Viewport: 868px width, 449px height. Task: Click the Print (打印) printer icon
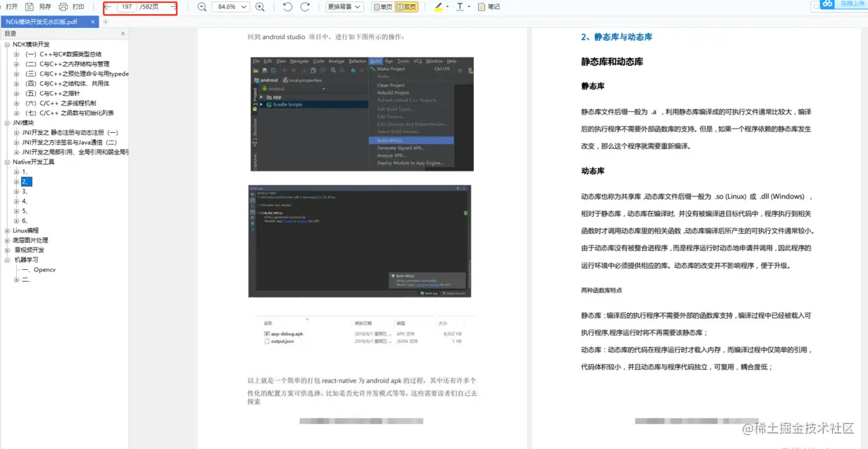click(x=63, y=6)
